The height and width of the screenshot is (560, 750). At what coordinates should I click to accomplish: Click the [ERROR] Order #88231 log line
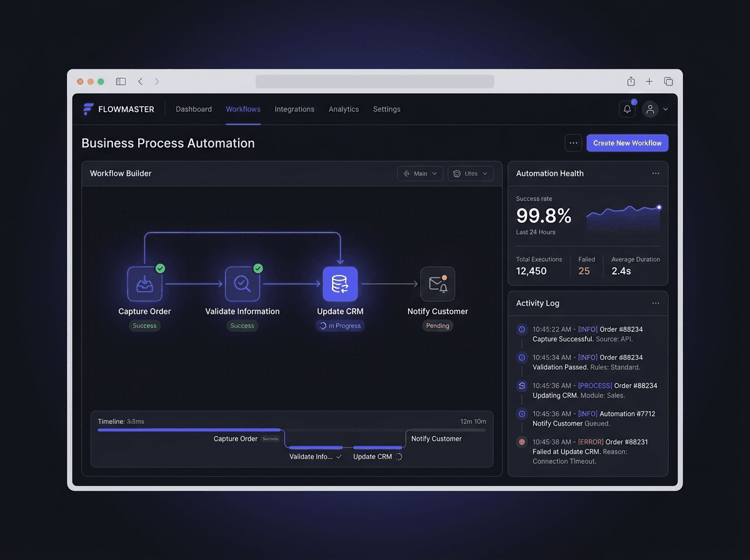point(590,442)
